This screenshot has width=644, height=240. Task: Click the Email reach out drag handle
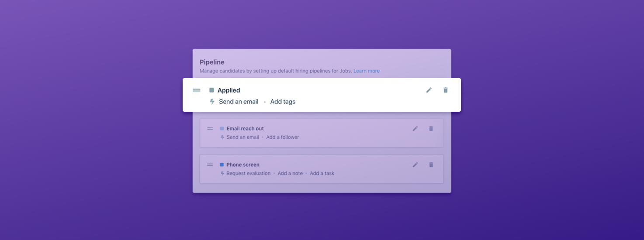(210, 129)
